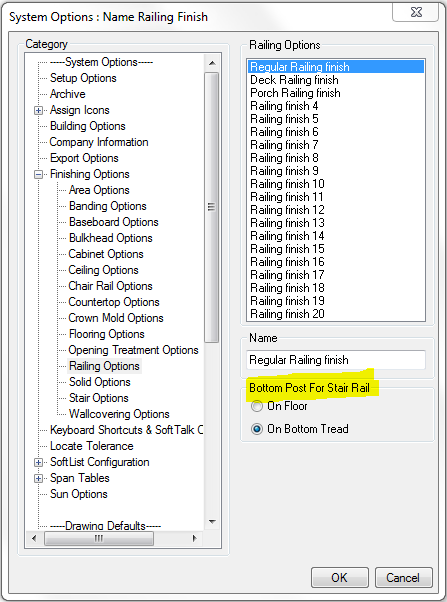Click the vertical scrollbar thumb in Category
Image resolution: width=447 pixels, height=602 pixels.
212,207
